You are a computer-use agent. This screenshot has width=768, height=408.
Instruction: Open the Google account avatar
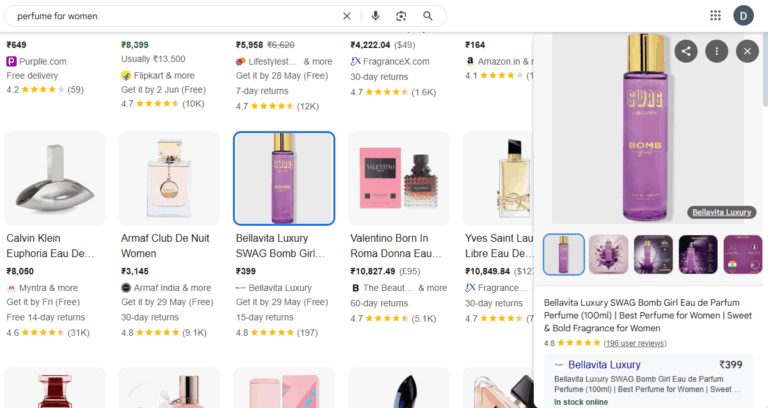point(744,16)
